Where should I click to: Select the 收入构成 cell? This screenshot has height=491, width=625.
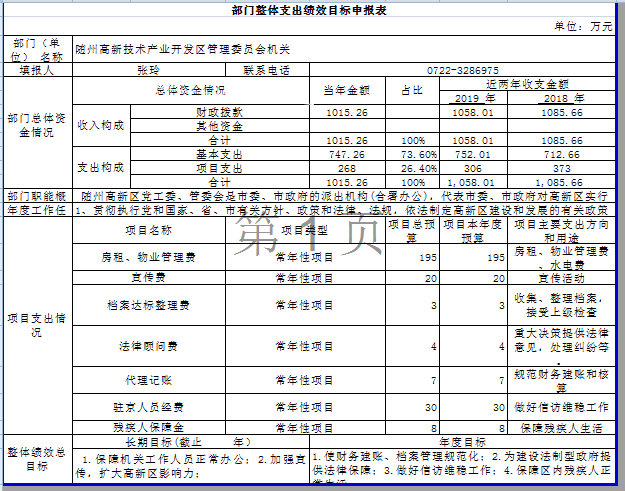click(101, 125)
